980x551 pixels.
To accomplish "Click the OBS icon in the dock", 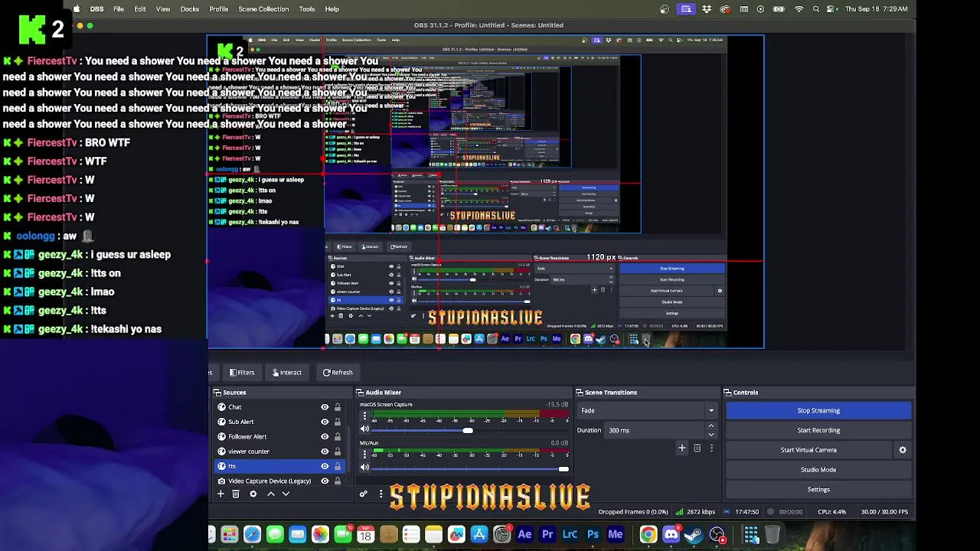I will [717, 534].
